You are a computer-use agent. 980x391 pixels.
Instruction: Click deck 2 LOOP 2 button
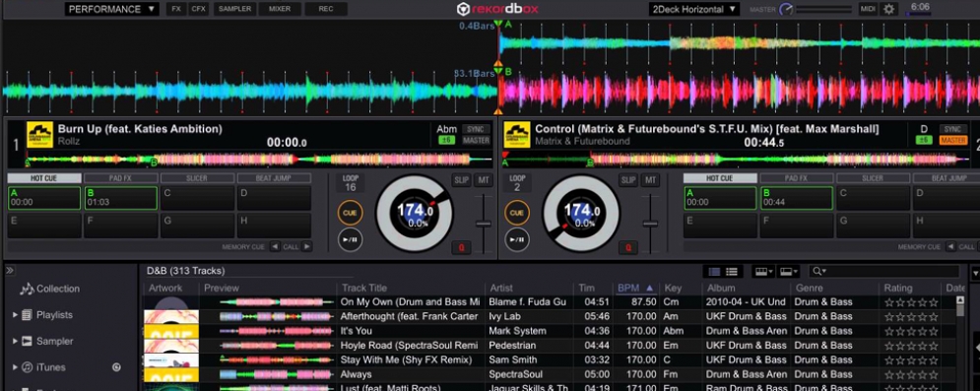[x=517, y=183]
